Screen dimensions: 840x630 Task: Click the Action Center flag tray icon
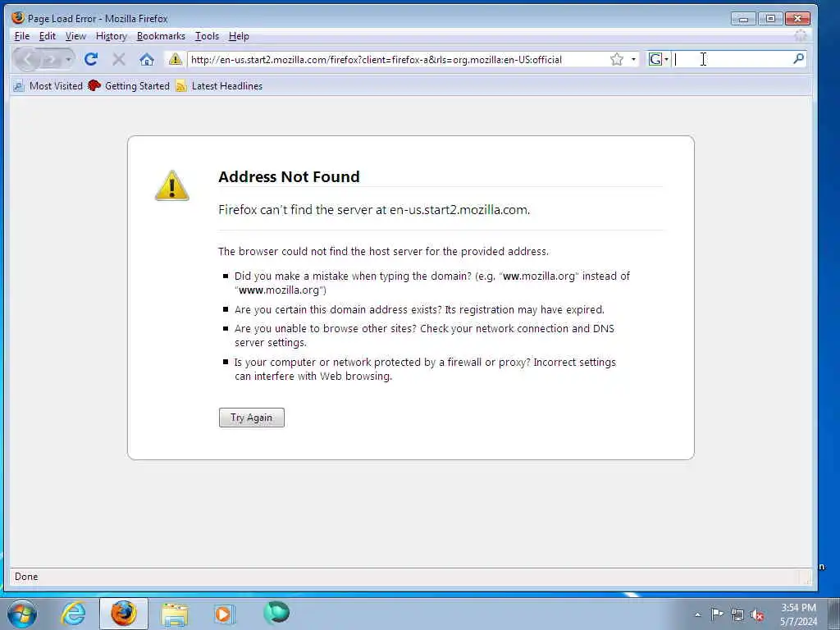pyautogui.click(x=717, y=614)
